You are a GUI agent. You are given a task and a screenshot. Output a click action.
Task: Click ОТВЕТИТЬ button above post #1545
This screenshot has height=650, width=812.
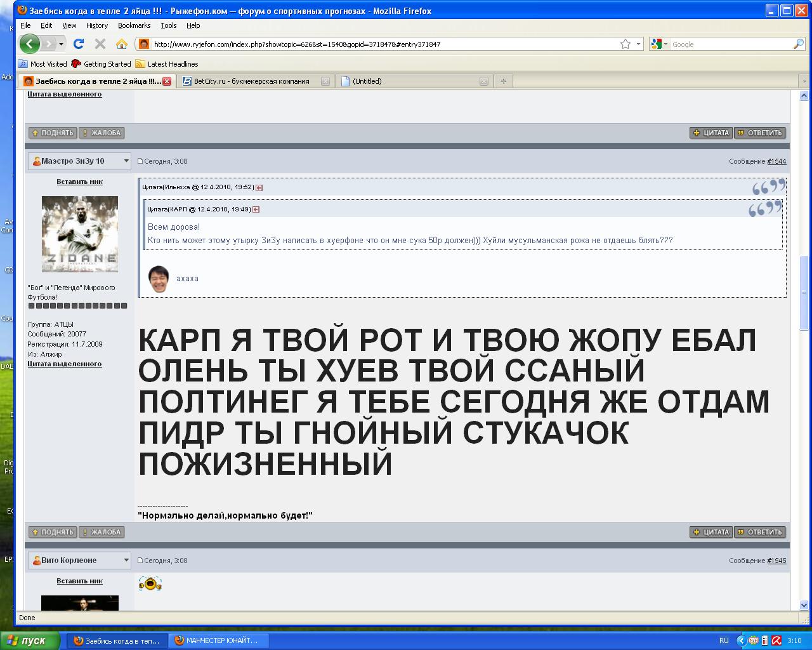point(760,532)
